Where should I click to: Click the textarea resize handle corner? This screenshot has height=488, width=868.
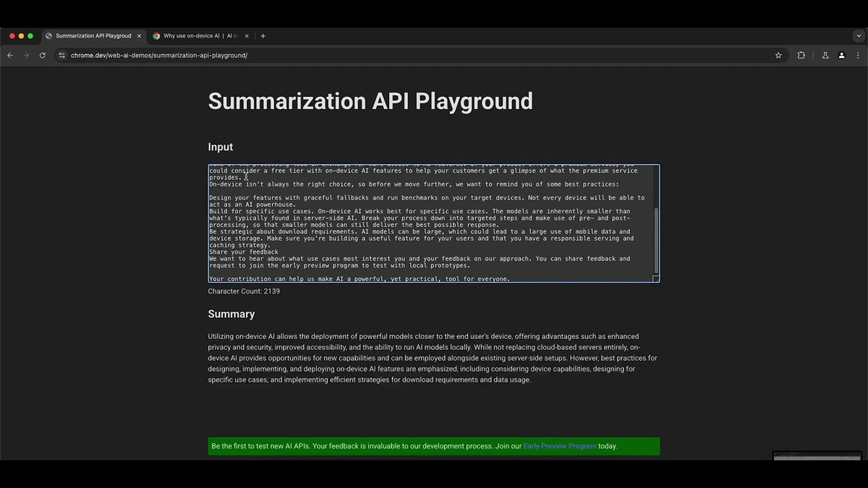(656, 278)
